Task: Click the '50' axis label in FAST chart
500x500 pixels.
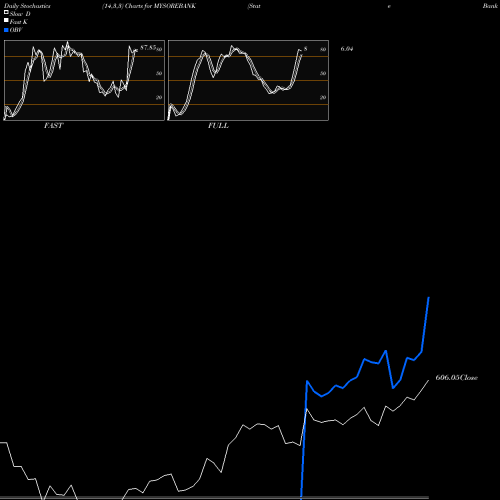Action: (159, 73)
